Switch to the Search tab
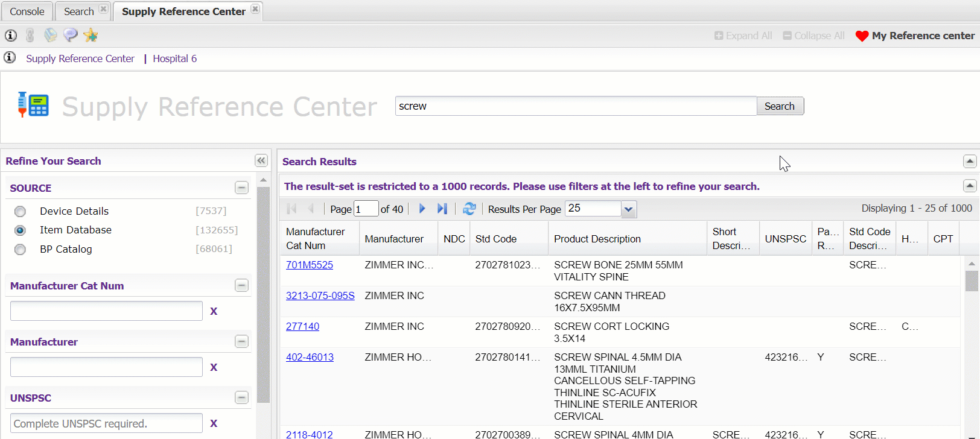The width and height of the screenshot is (980, 439). point(79,11)
